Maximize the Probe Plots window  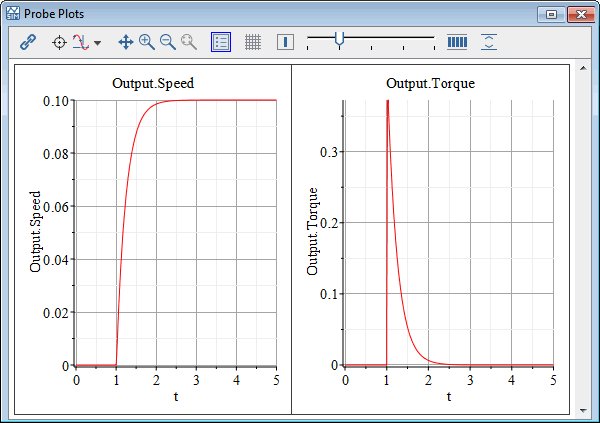click(x=551, y=14)
